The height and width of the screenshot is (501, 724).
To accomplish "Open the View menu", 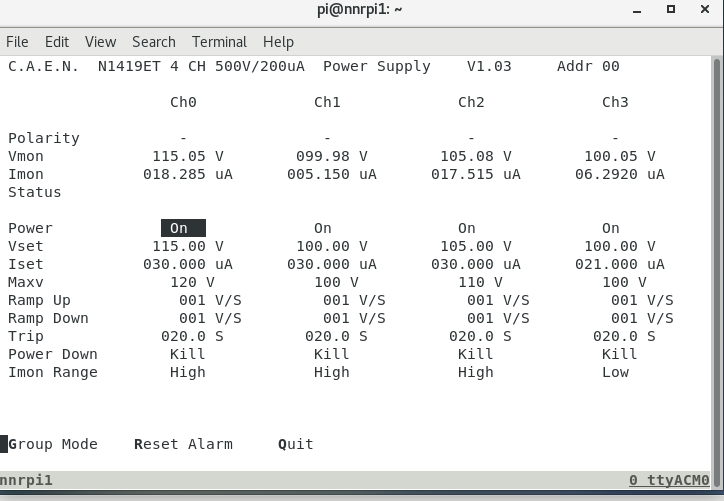I will click(100, 42).
